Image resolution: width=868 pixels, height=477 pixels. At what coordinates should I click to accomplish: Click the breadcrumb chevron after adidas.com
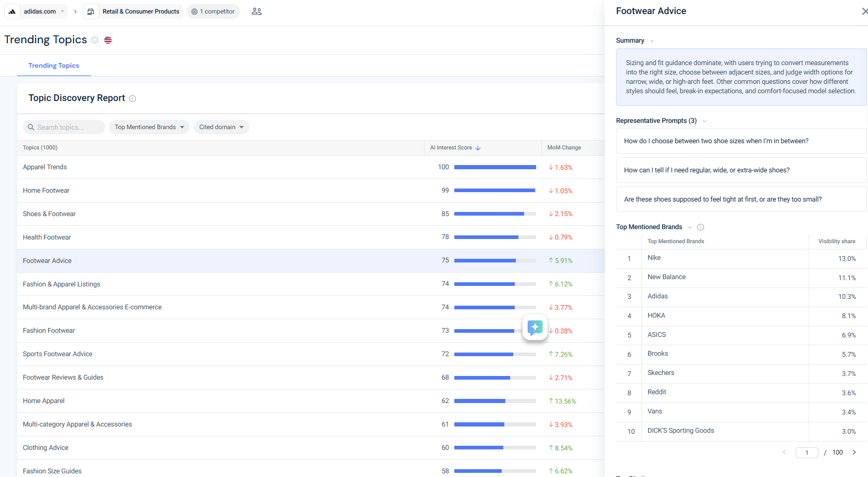coord(76,11)
